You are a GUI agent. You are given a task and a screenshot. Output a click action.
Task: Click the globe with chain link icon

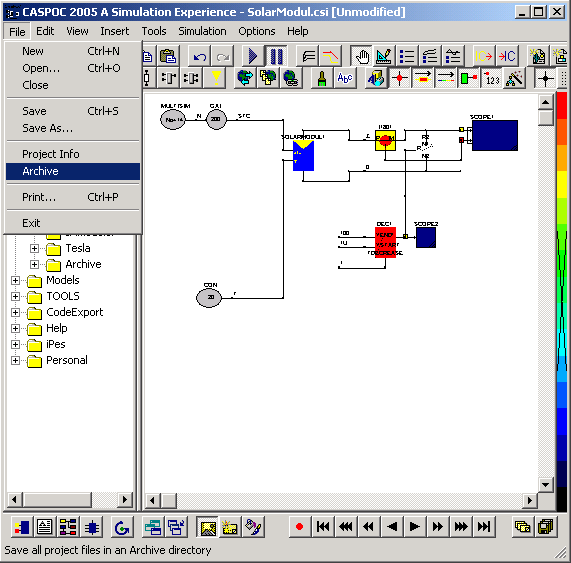(x=291, y=78)
